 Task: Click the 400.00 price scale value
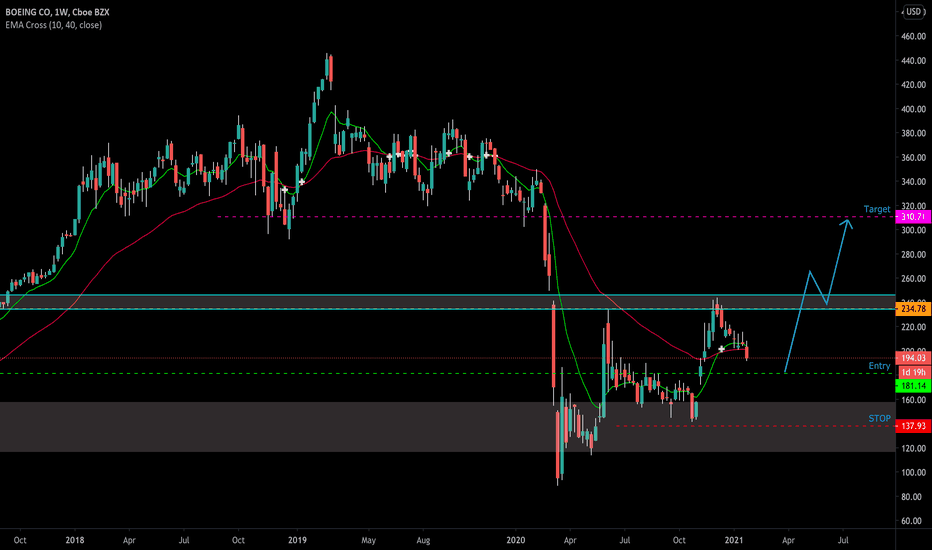point(914,109)
